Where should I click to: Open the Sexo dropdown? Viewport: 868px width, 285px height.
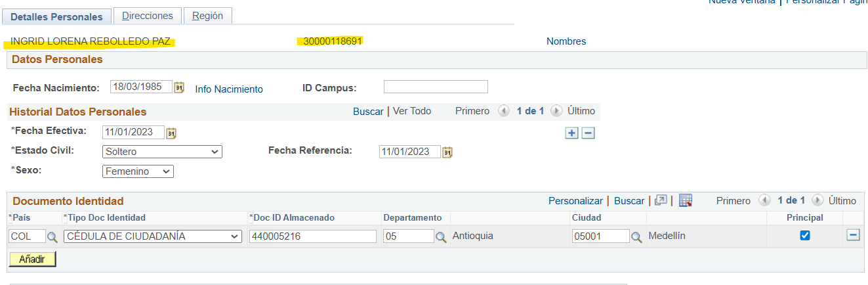pos(138,171)
